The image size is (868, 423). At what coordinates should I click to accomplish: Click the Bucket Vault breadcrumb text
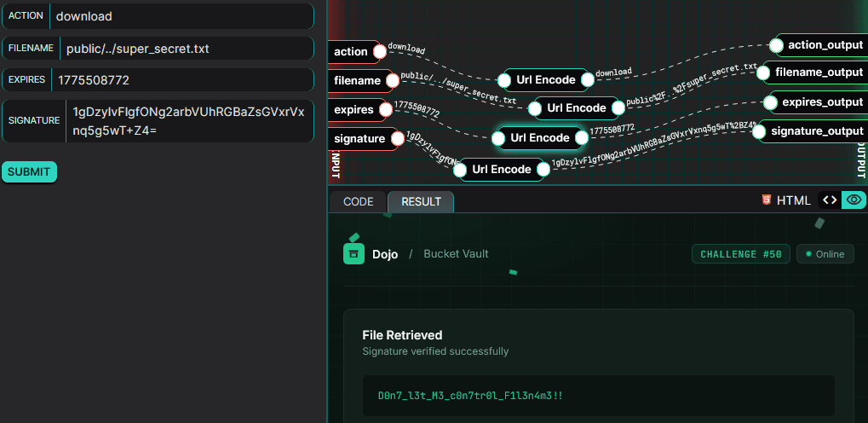456,254
